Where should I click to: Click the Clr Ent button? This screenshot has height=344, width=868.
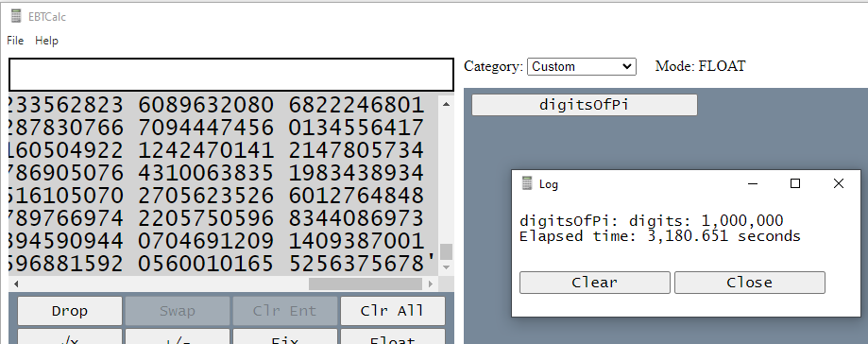tap(284, 311)
